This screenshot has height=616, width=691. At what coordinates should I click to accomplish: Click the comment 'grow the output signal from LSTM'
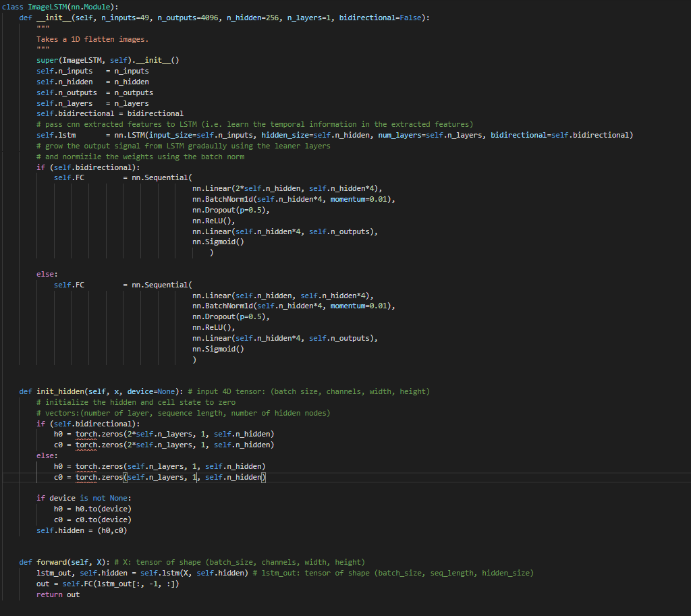(183, 146)
